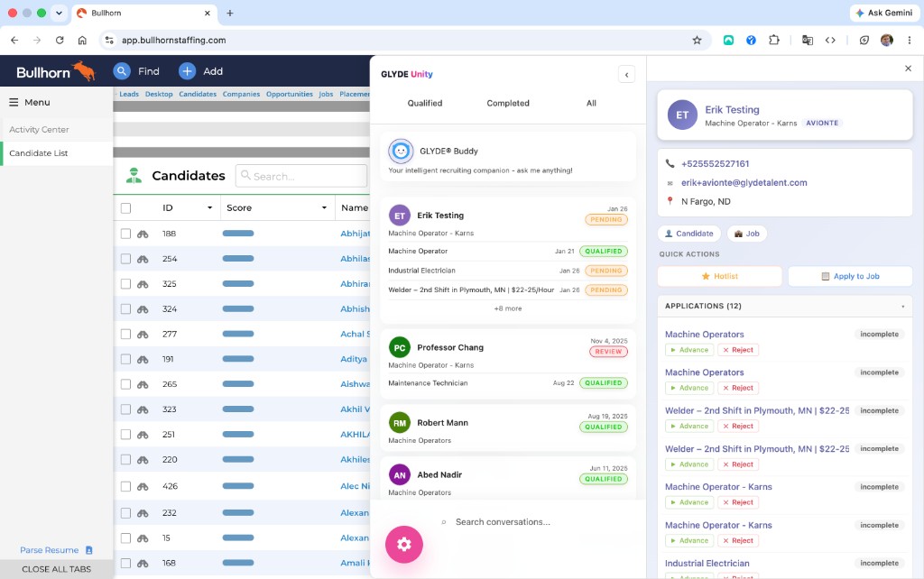Check the box for candidate 251
924x579 pixels.
[x=125, y=435]
